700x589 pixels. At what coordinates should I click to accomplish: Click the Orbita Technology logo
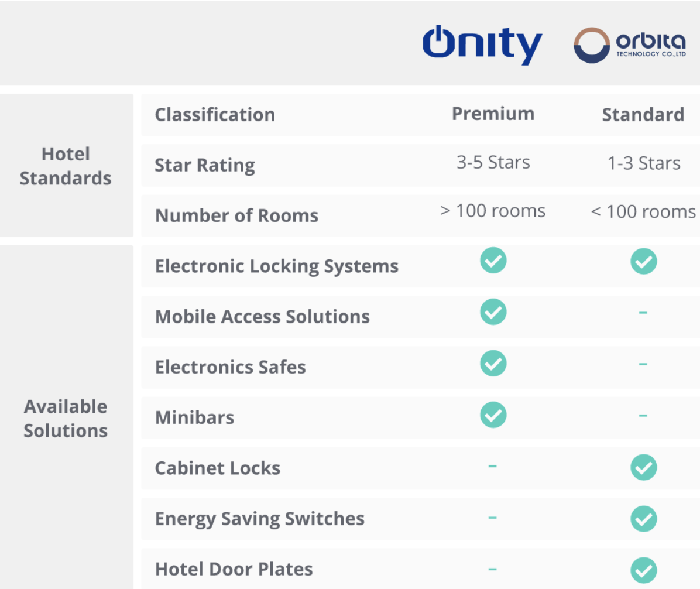[x=630, y=45]
